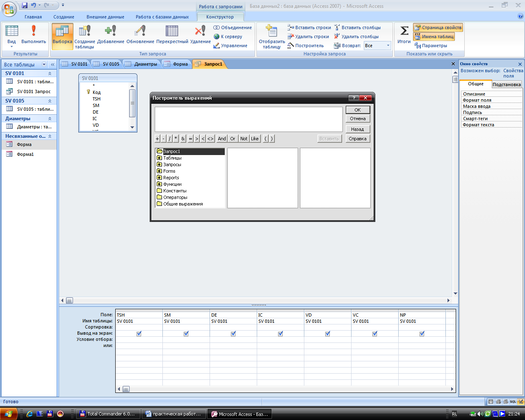525x420 pixels.
Task: Click the Объединение union query icon
Action: (217, 27)
